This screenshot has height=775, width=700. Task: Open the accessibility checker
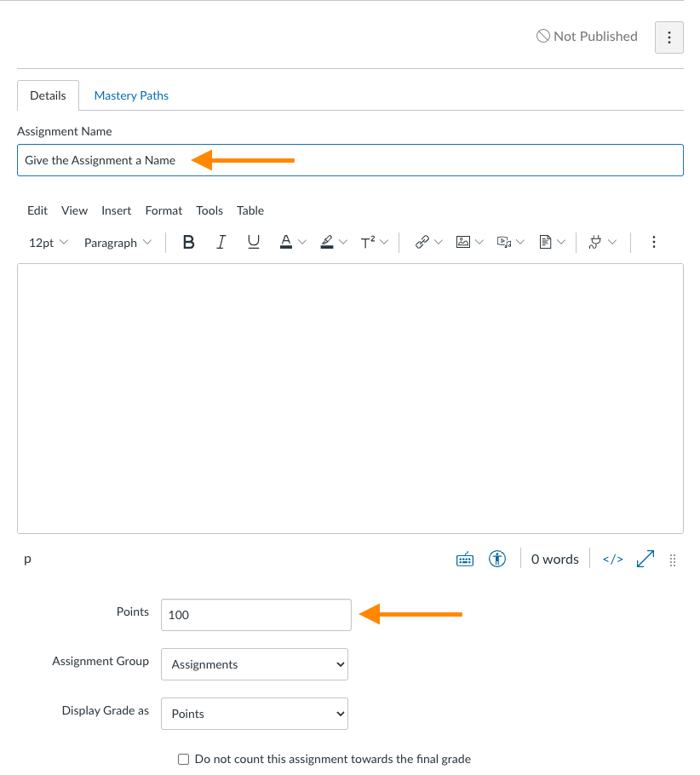(497, 559)
